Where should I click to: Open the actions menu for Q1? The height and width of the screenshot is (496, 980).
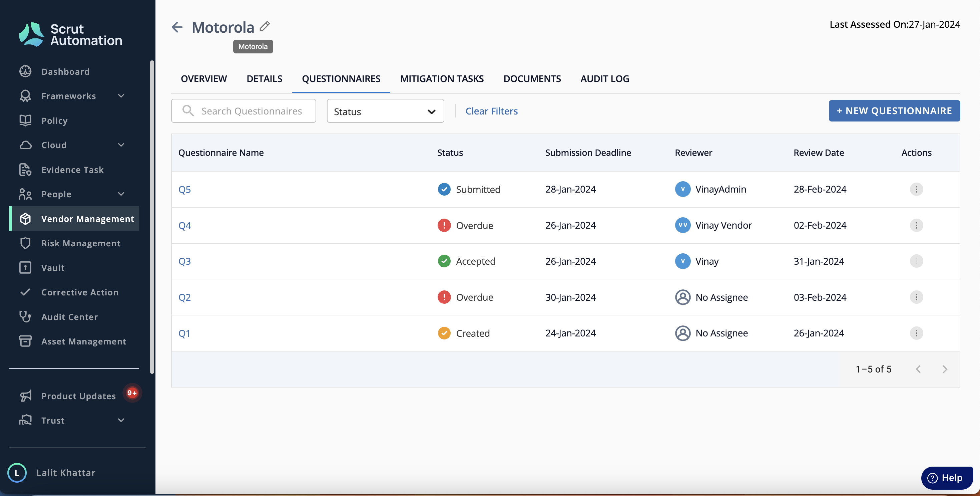(x=916, y=333)
